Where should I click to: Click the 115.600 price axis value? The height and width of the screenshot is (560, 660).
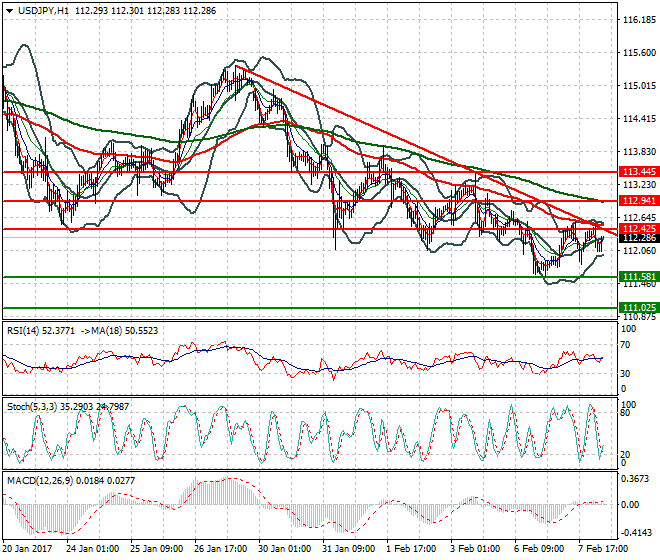pyautogui.click(x=639, y=53)
